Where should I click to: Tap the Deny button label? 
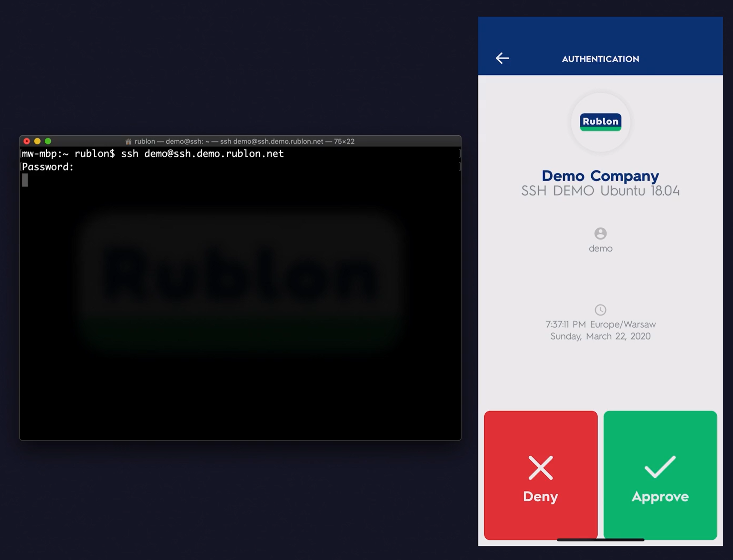pos(540,497)
